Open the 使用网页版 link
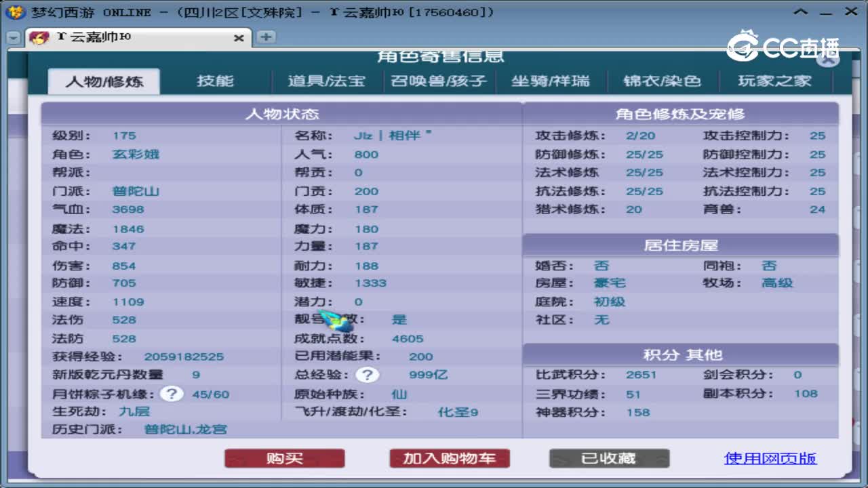This screenshot has height=488, width=868. (x=770, y=459)
